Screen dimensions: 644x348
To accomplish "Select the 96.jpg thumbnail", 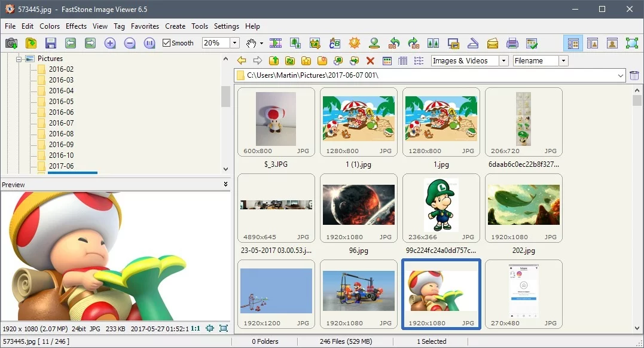I will tap(359, 208).
